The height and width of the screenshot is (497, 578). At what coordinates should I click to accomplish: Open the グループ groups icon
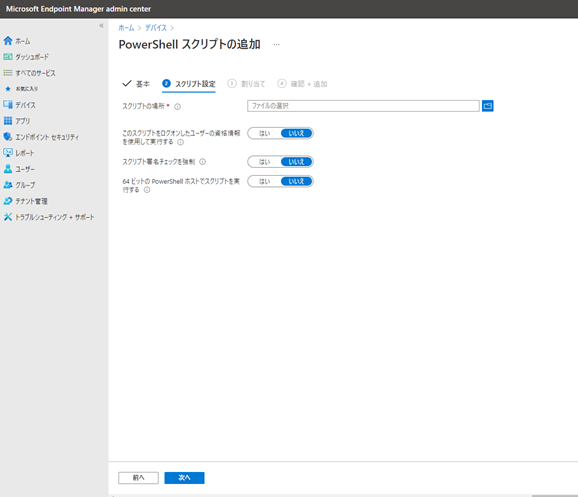click(x=8, y=185)
